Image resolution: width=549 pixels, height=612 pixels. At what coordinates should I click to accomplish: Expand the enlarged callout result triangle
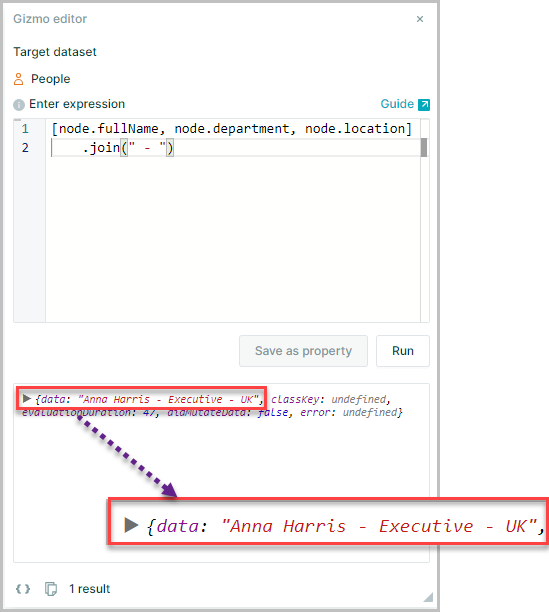pos(131,525)
